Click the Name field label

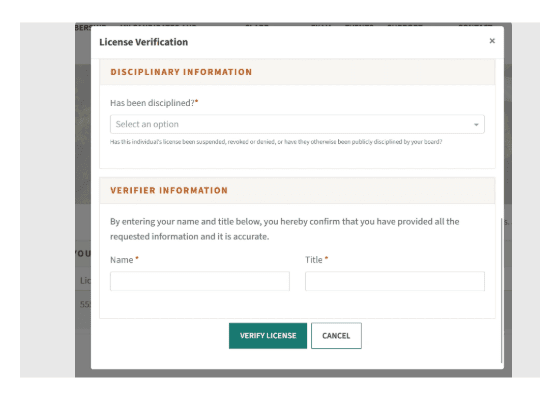[124, 260]
